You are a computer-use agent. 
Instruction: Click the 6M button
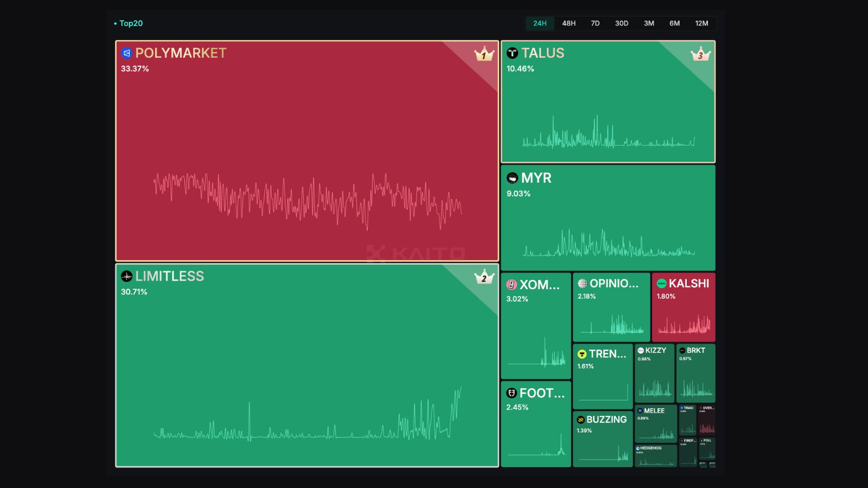click(675, 23)
